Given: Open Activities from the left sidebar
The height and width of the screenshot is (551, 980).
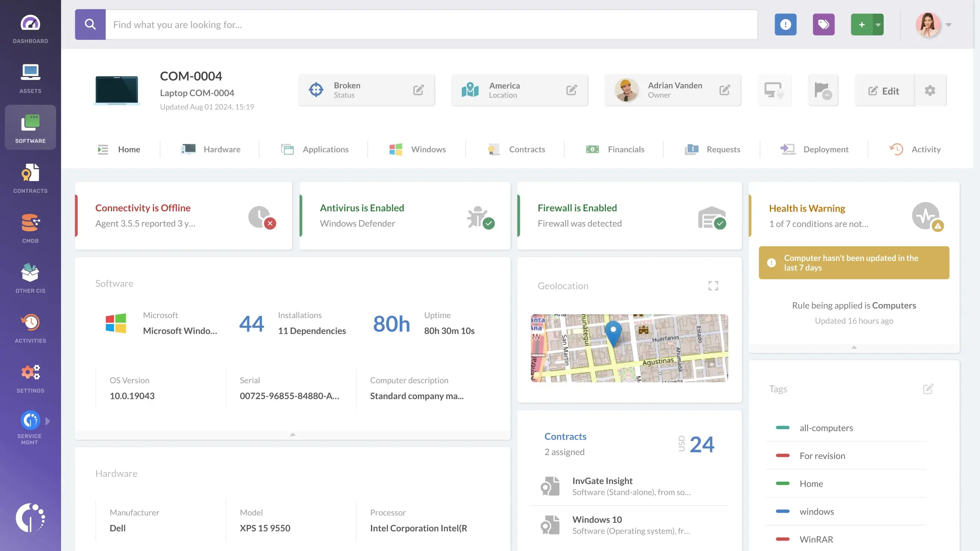Looking at the screenshot, I should click(30, 327).
